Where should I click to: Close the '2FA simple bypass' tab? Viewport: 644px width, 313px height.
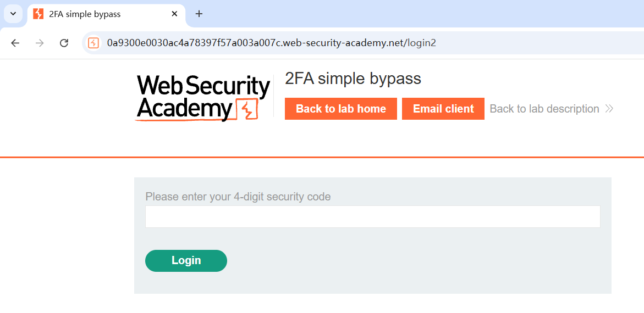tap(174, 14)
